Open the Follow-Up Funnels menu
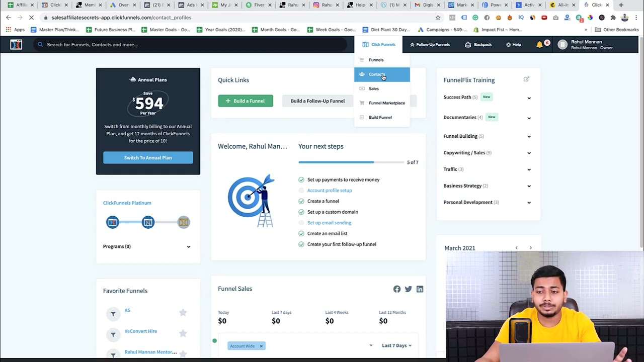The image size is (644, 362). [x=430, y=44]
